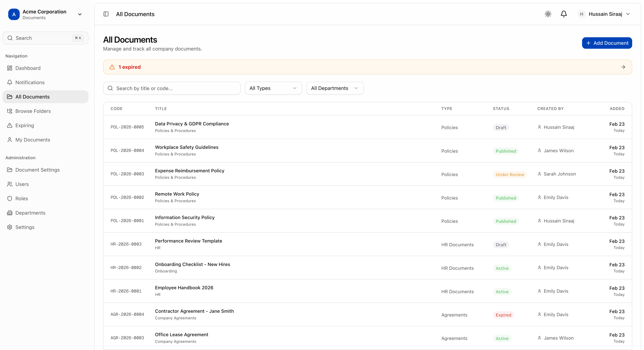Viewport: 644px width, 350px height.
Task: Go to My Documents in navigation
Action: click(x=33, y=140)
